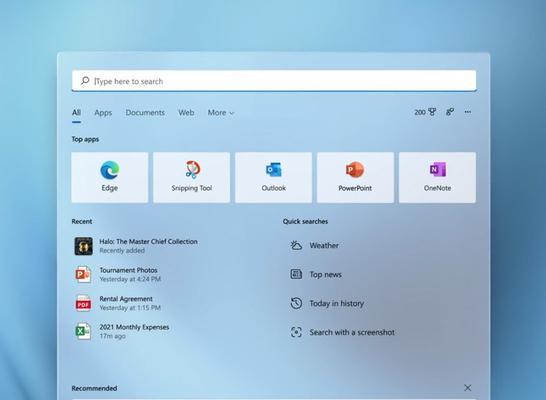Open the OneNote app tile

(x=437, y=177)
